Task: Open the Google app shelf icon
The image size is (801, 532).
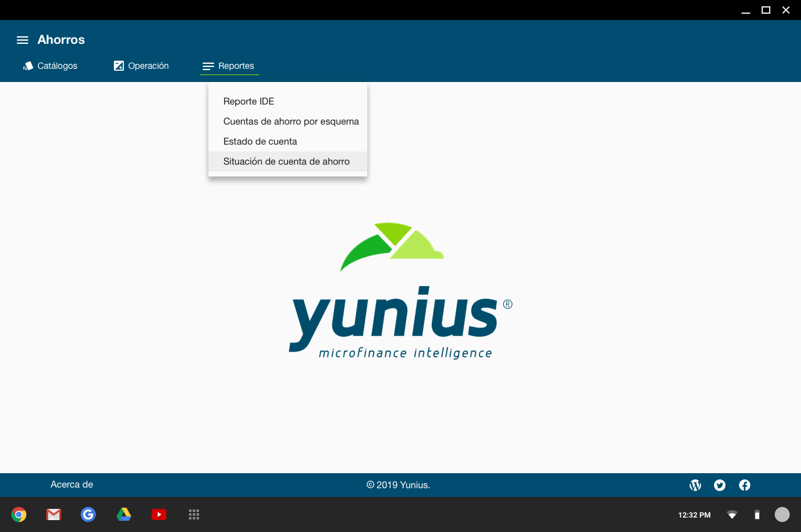Action: 88,514
